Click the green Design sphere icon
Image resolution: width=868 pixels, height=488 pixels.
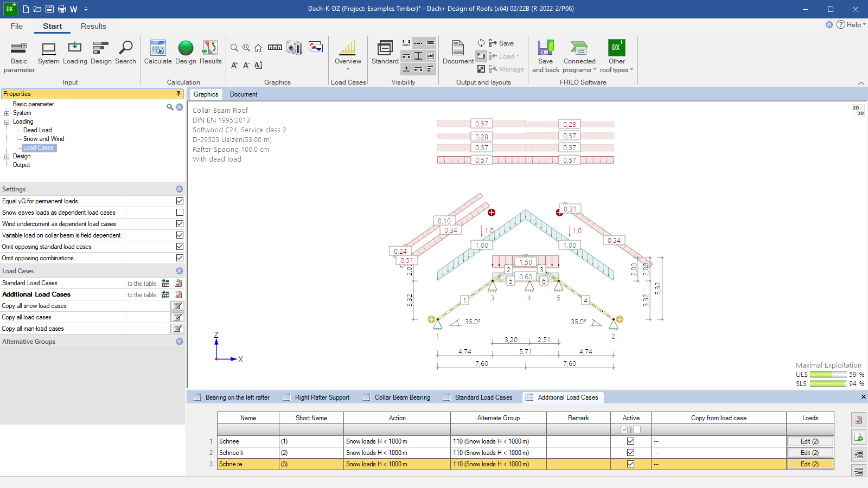tap(186, 53)
